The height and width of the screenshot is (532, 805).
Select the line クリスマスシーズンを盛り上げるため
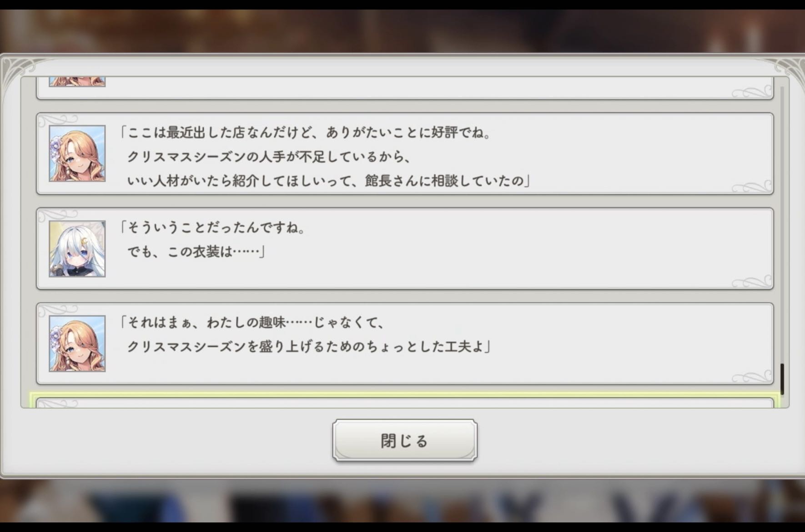pos(308,347)
